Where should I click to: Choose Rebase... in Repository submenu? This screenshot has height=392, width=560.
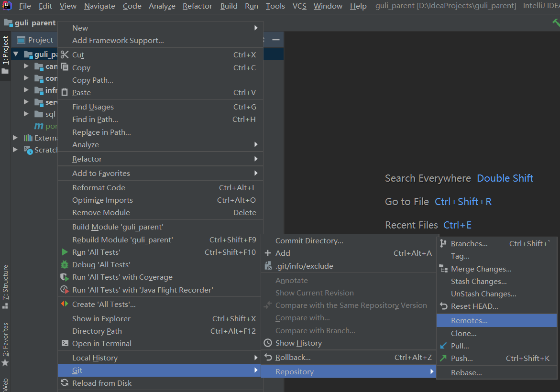[x=496, y=373]
